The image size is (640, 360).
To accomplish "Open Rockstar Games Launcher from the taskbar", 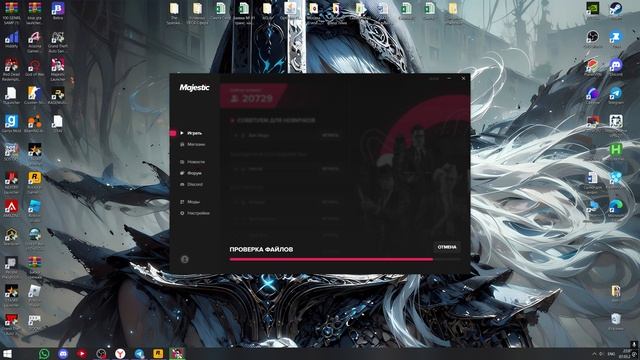I will point(158,353).
